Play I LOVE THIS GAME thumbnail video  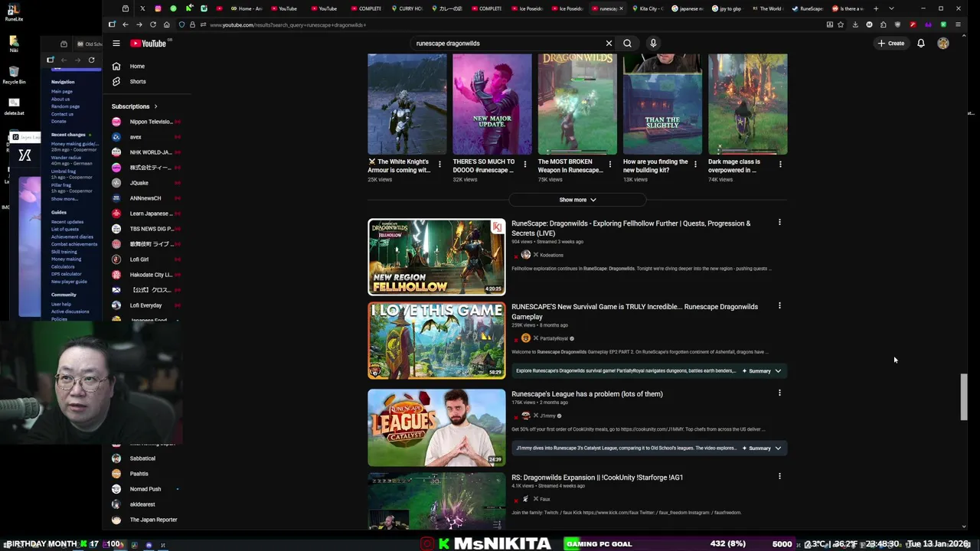[x=436, y=341]
